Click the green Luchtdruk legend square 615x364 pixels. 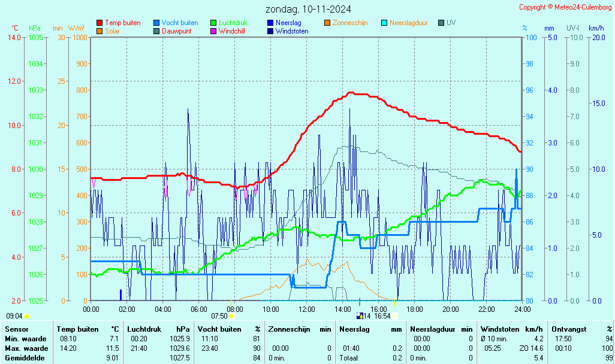pos(213,23)
